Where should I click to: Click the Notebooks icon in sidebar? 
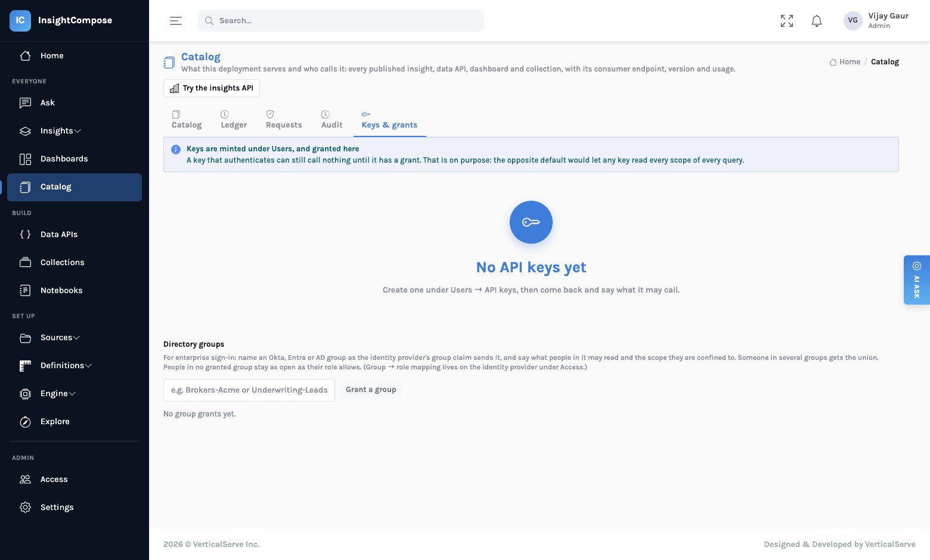pyautogui.click(x=25, y=290)
